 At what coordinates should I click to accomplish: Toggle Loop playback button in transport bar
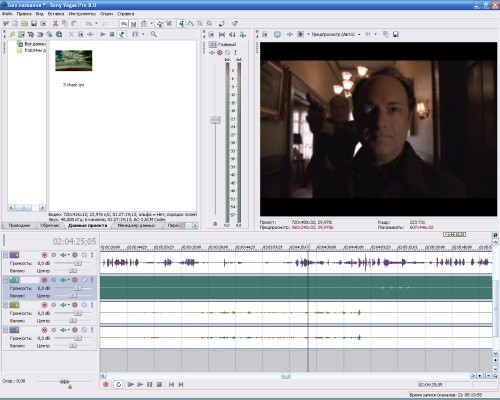coord(118,384)
